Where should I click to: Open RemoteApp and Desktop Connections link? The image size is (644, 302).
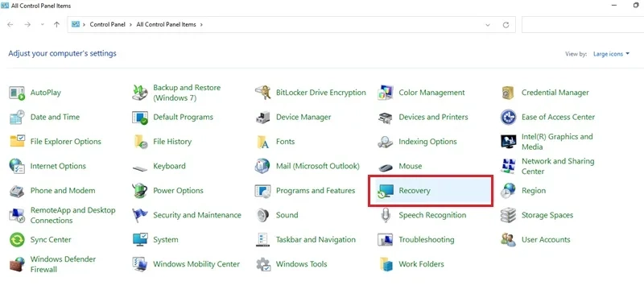tap(72, 215)
